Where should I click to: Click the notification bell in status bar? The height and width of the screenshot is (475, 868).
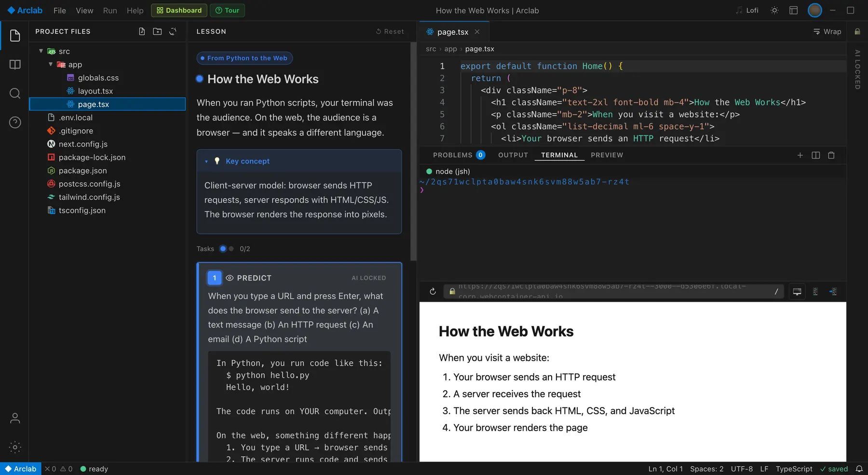(x=859, y=469)
